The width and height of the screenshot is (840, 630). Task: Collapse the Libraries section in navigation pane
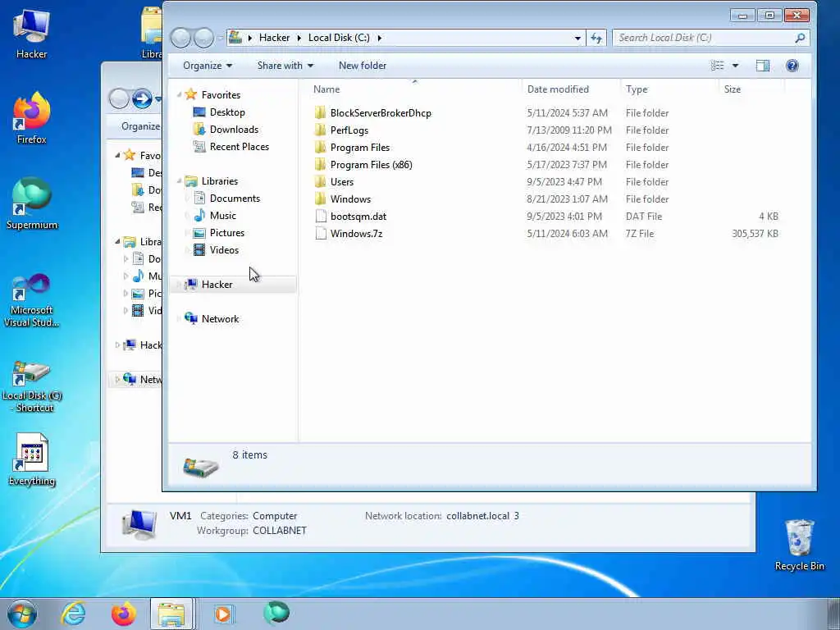coord(180,181)
